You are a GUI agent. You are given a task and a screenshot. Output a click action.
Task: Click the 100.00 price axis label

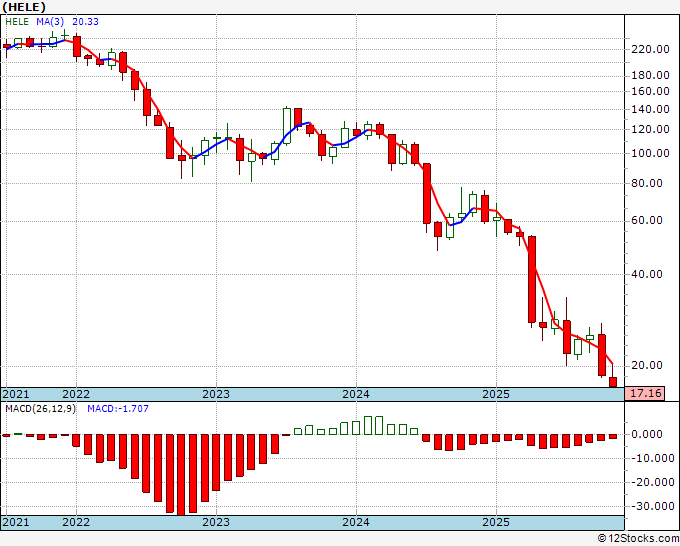coord(650,153)
